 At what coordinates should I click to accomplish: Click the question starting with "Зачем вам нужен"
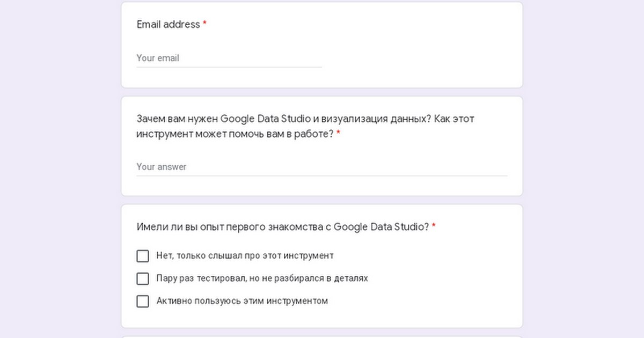click(x=305, y=119)
